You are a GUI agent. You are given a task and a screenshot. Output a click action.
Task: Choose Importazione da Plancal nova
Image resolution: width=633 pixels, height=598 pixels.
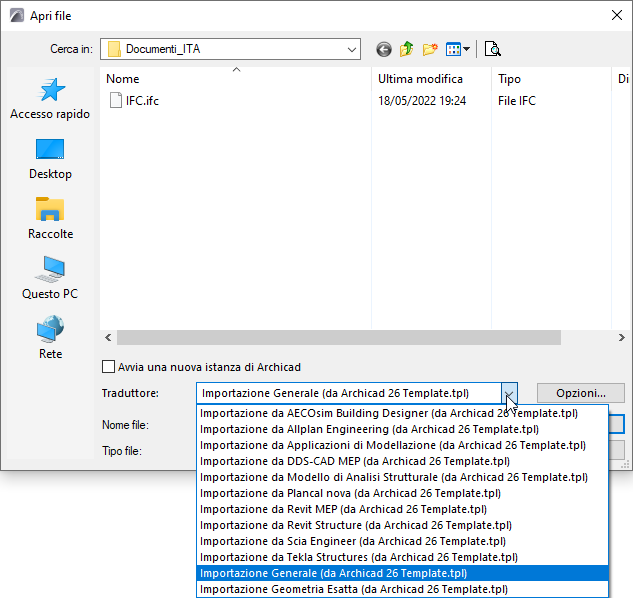coord(402,493)
